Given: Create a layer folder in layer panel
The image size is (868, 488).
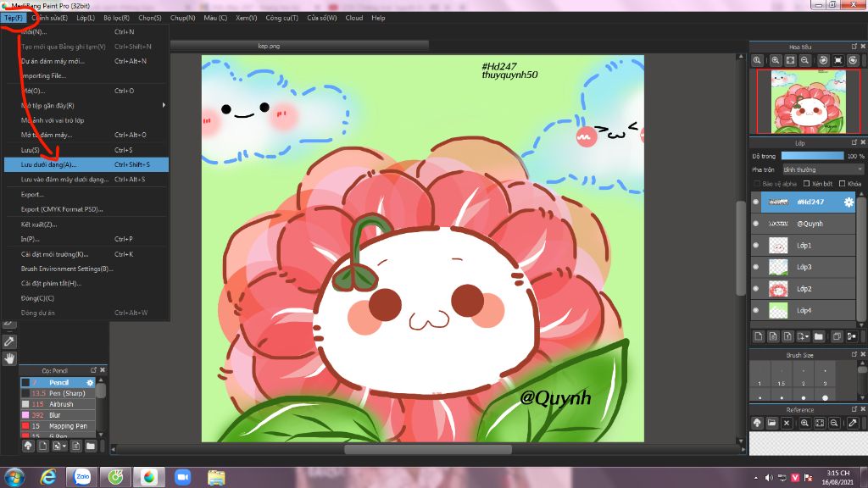Looking at the screenshot, I should [x=819, y=336].
